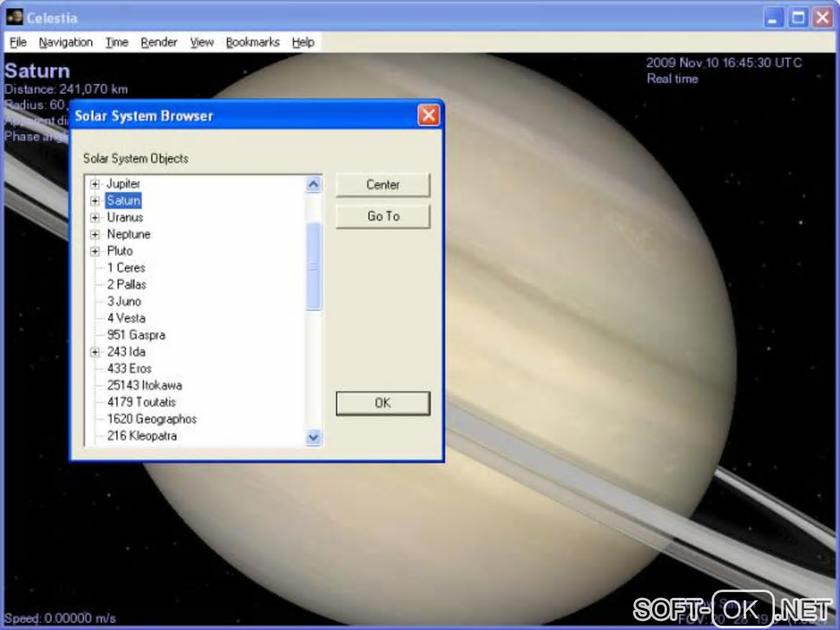Open the Navigation menu
The image size is (840, 630).
click(65, 42)
